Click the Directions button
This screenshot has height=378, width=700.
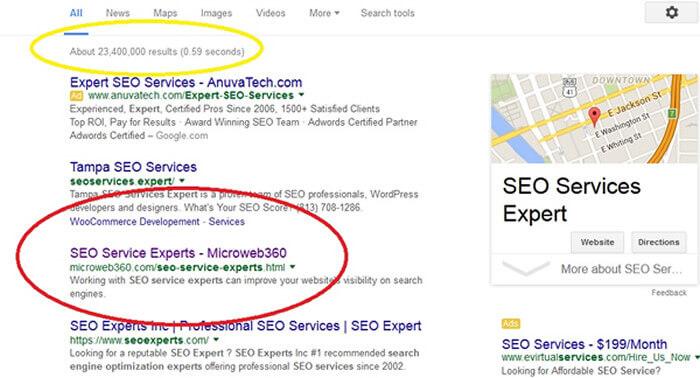click(x=658, y=242)
